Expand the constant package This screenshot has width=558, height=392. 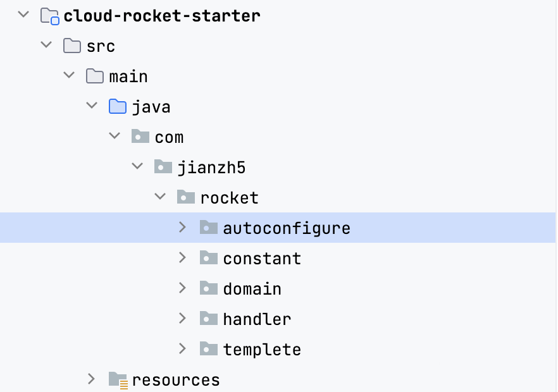(x=182, y=257)
